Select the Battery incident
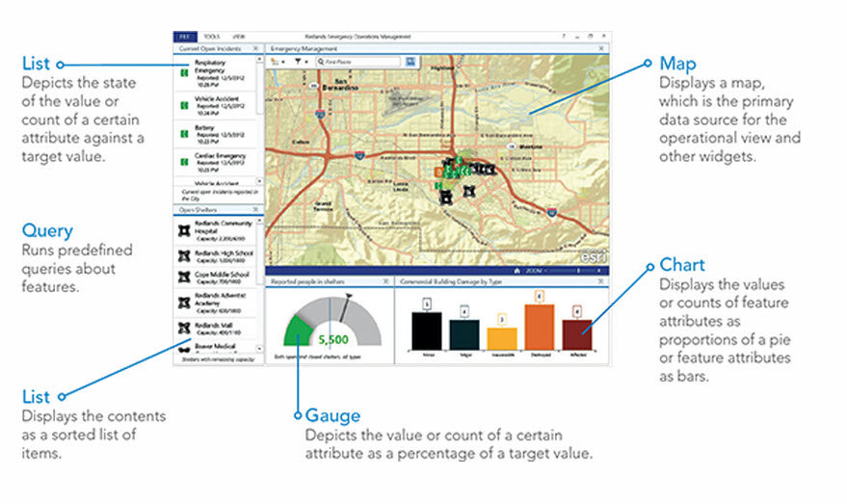This screenshot has height=504, width=847. 216,134
